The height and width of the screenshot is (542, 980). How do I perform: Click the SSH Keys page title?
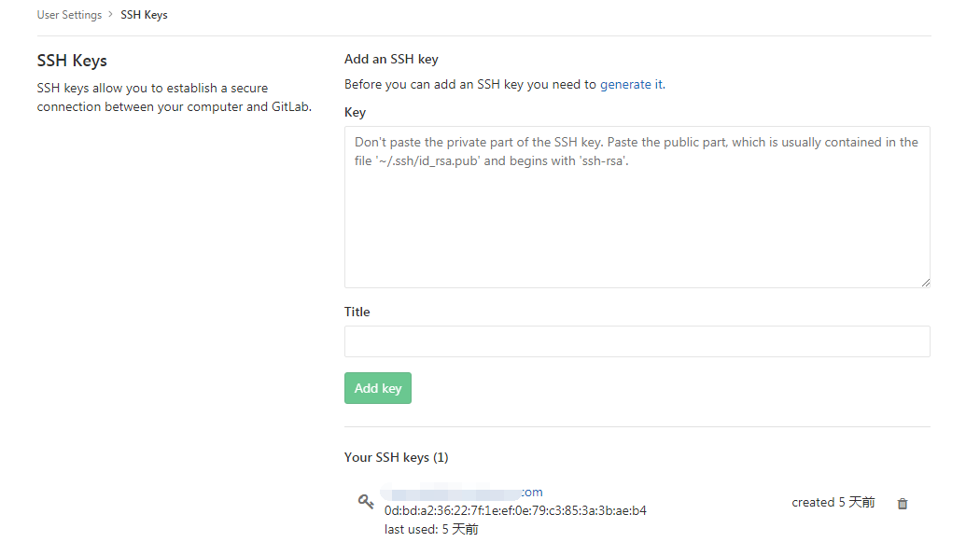72,60
